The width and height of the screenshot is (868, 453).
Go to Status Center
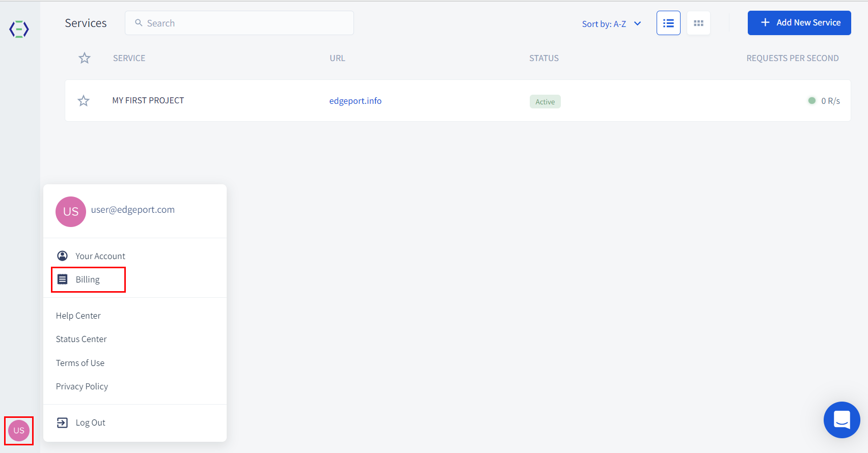pyautogui.click(x=82, y=339)
